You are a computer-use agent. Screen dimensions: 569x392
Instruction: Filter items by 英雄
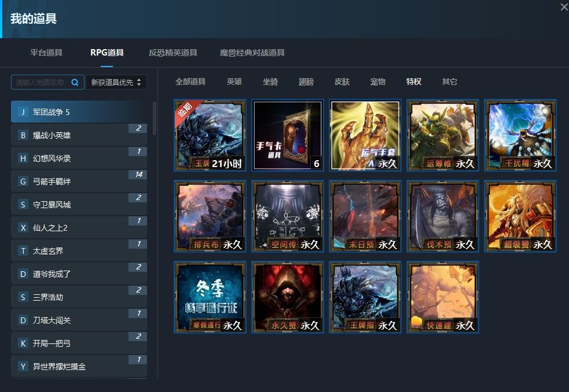[x=234, y=82]
